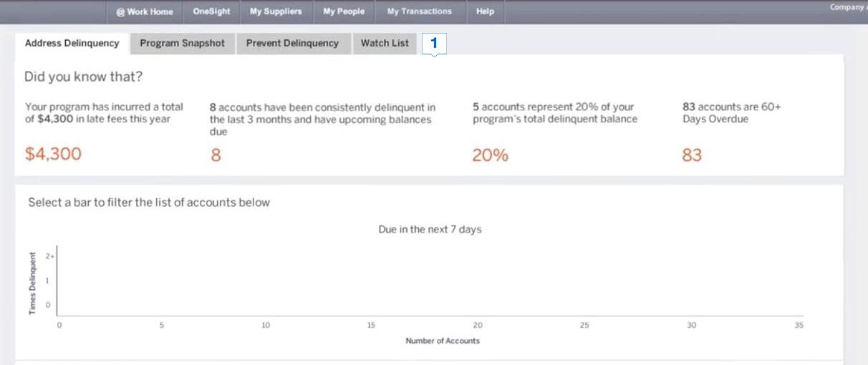The width and height of the screenshot is (868, 365).
Task: Open the Prevent Delinquency tab
Action: (x=292, y=43)
